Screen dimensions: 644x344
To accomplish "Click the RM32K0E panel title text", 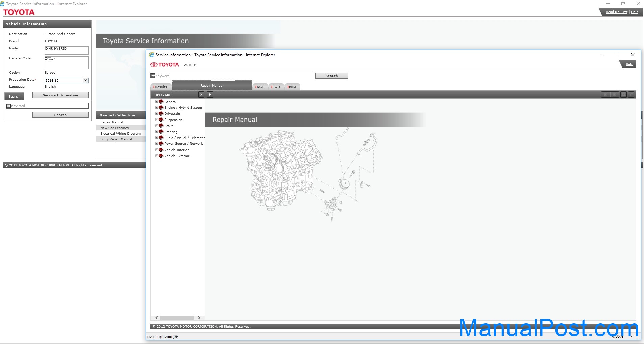I will 163,95.
